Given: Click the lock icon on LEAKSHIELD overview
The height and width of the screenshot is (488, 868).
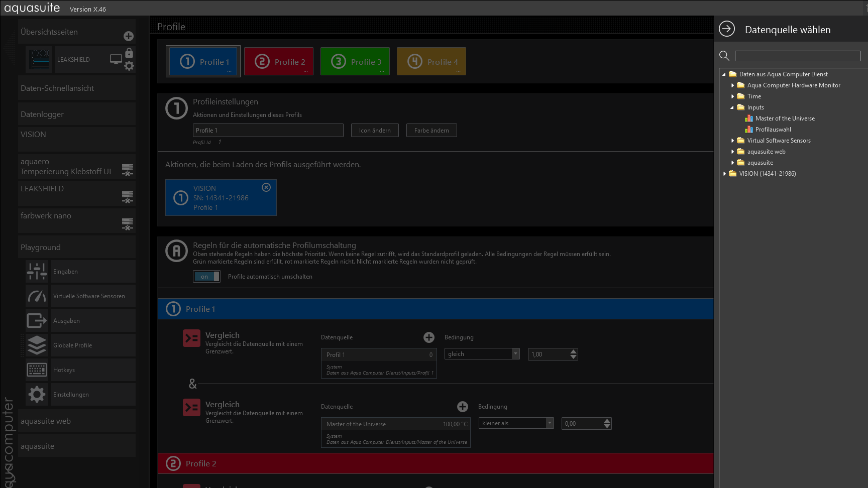Looking at the screenshot, I should tap(129, 53).
